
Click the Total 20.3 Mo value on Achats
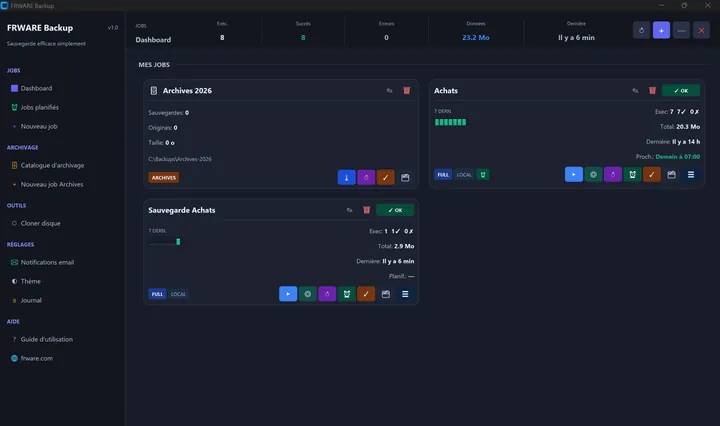688,127
